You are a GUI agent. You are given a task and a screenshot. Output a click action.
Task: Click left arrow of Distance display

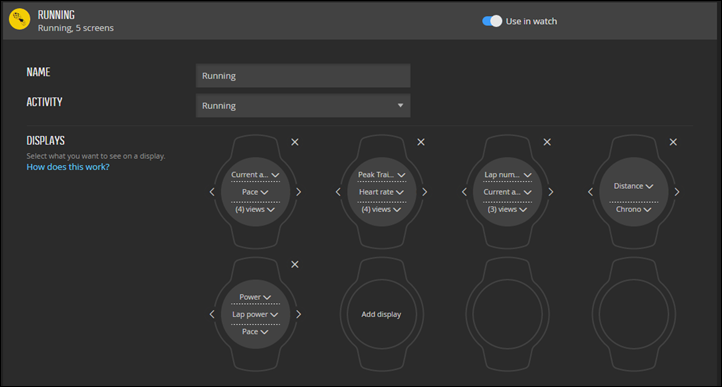click(x=590, y=192)
